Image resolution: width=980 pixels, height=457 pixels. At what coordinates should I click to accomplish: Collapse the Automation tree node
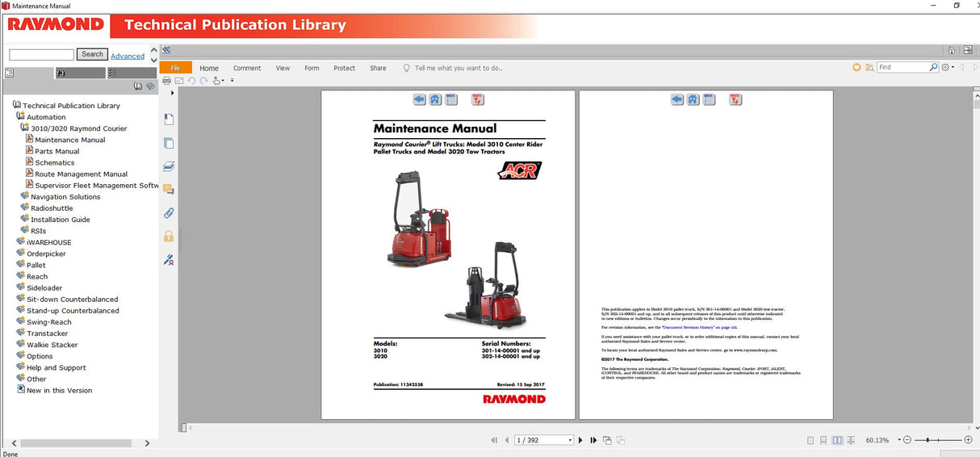point(20,116)
